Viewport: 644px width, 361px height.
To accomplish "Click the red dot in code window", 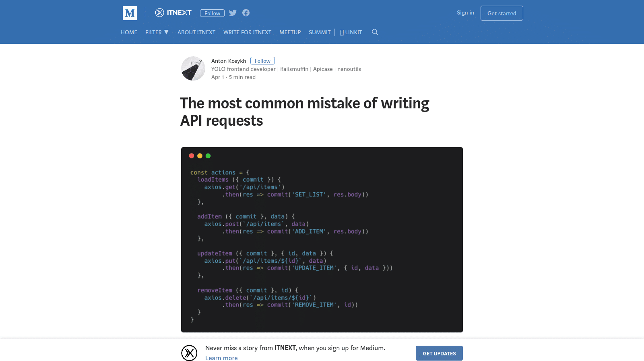I will point(192,156).
